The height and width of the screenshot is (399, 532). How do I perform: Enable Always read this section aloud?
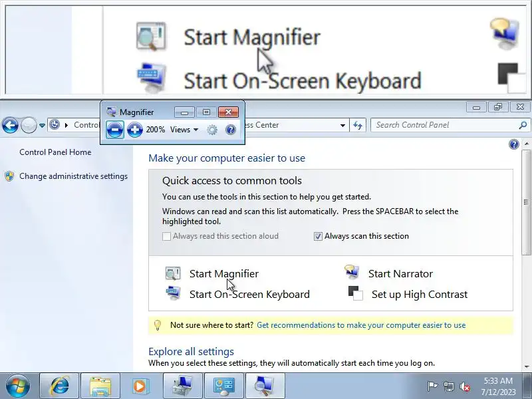(x=166, y=236)
